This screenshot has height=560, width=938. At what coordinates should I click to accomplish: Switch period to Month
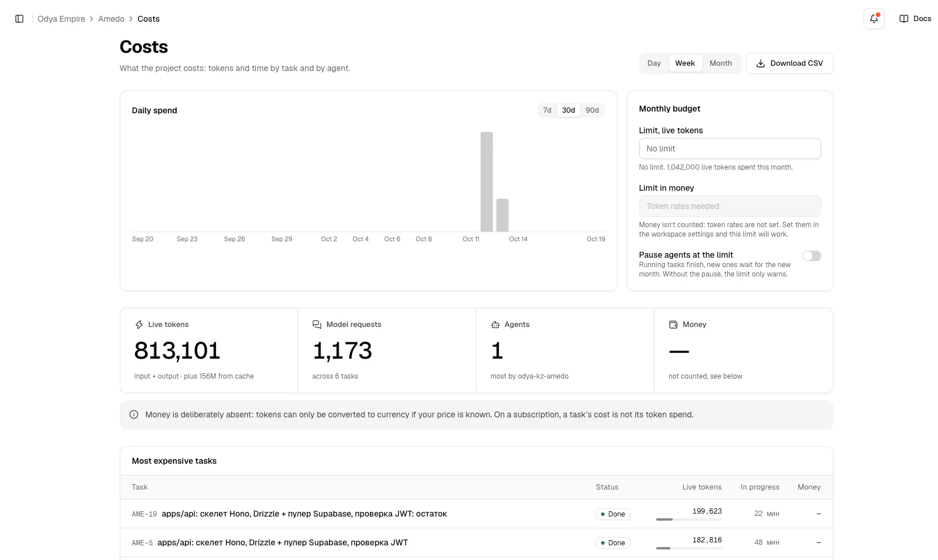[x=720, y=63]
